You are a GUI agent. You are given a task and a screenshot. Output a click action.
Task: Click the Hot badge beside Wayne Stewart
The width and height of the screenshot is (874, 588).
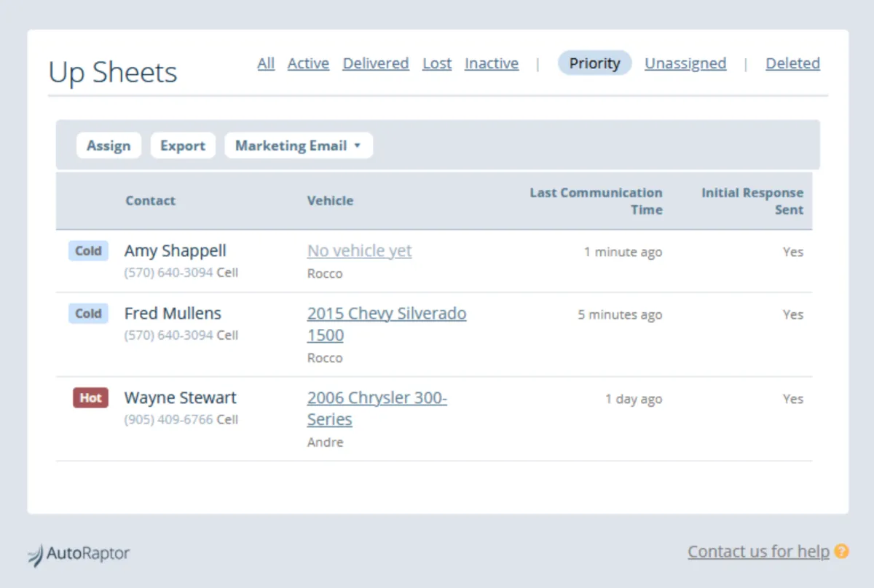90,398
